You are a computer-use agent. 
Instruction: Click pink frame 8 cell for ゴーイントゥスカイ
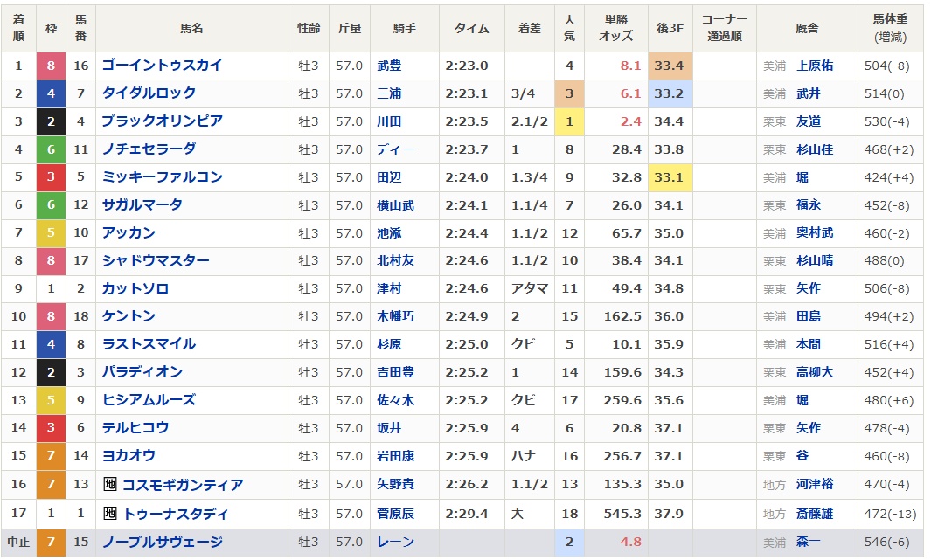click(51, 66)
